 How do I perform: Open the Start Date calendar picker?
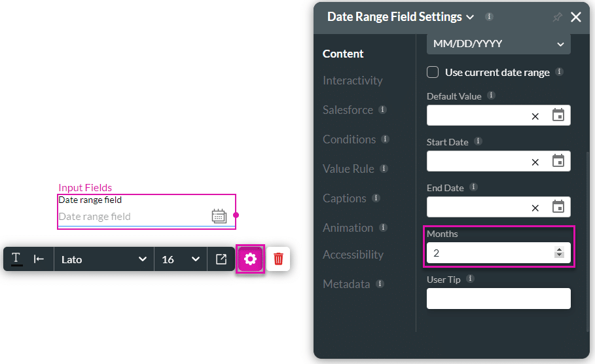[x=558, y=161]
